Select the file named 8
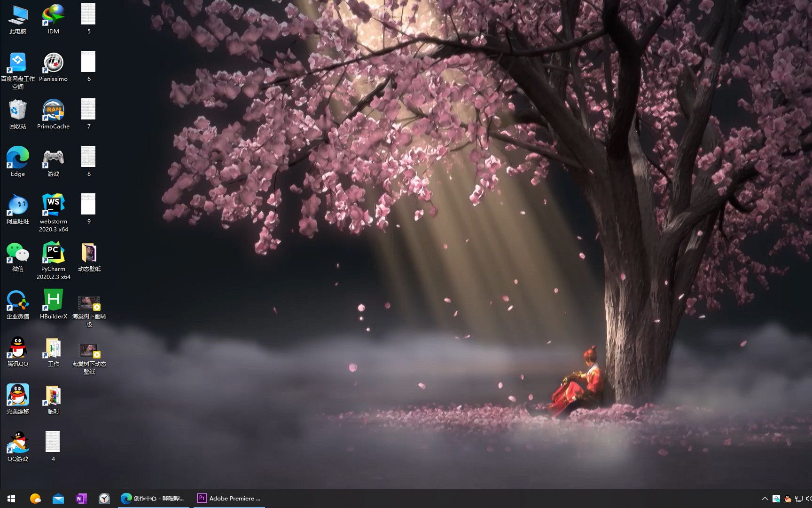The width and height of the screenshot is (812, 508). 88,162
